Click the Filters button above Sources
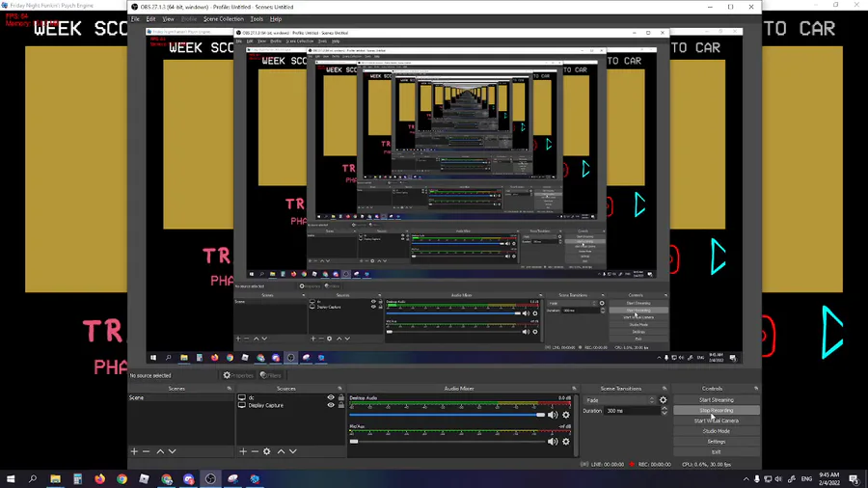 tap(271, 376)
